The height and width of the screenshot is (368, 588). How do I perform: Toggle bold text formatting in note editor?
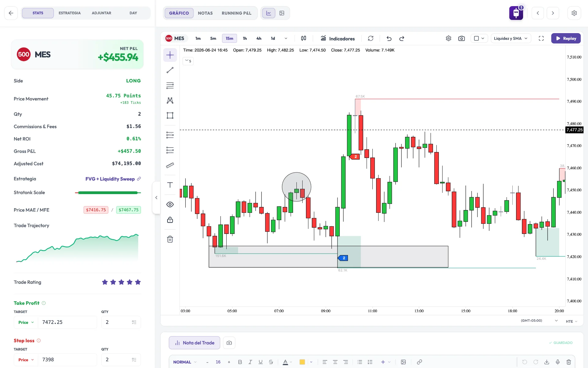pyautogui.click(x=240, y=362)
